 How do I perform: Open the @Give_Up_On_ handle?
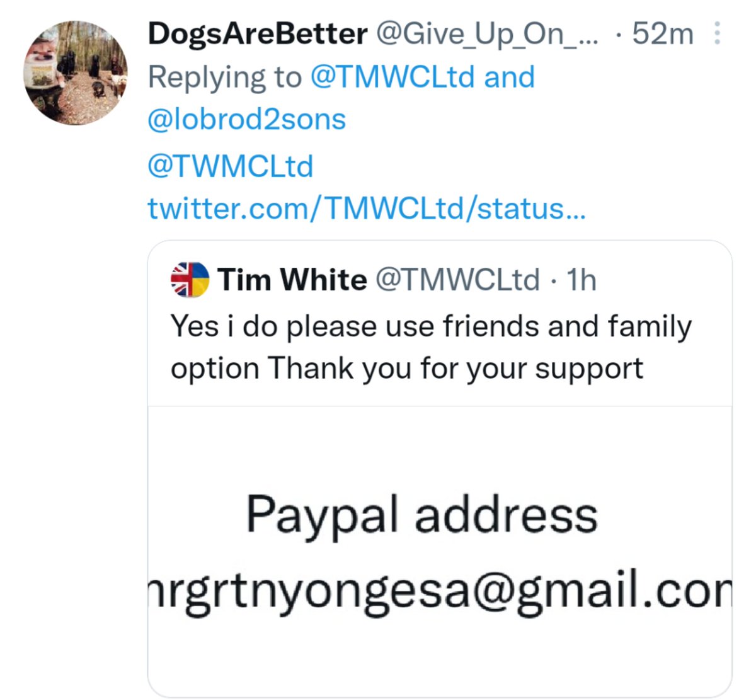488,33
